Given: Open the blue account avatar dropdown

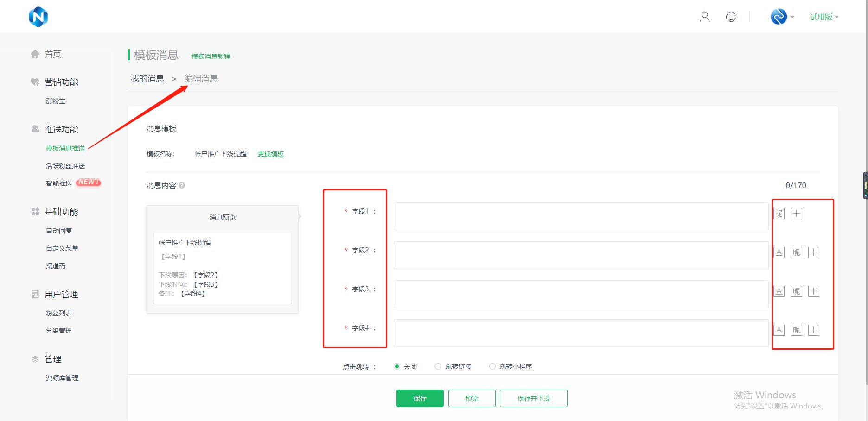Looking at the screenshot, I should coord(782,17).
